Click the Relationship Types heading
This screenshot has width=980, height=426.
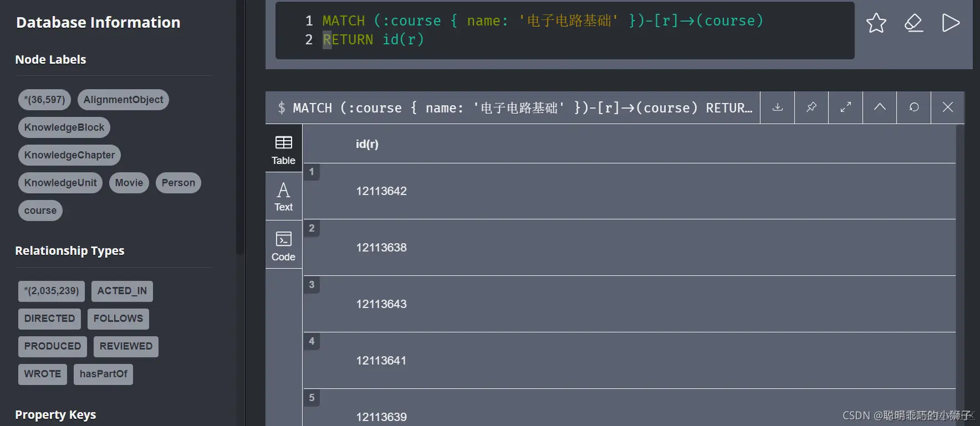(70, 251)
